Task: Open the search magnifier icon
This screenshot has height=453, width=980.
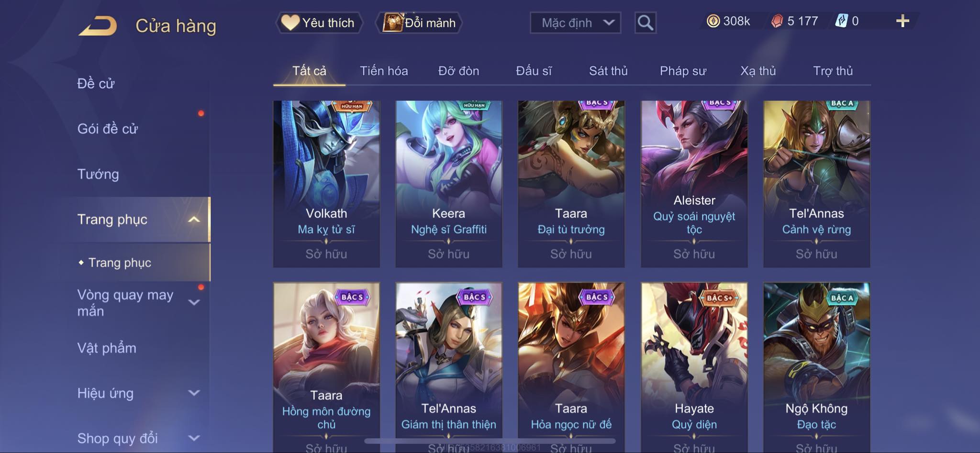Action: click(645, 22)
